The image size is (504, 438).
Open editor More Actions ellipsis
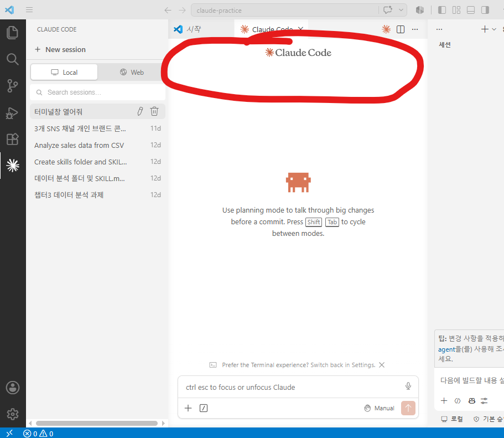tap(415, 29)
